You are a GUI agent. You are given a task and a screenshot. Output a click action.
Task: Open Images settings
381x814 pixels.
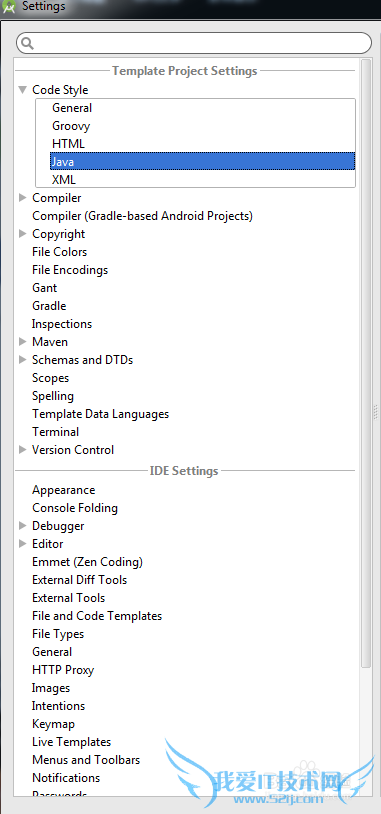tap(51, 688)
